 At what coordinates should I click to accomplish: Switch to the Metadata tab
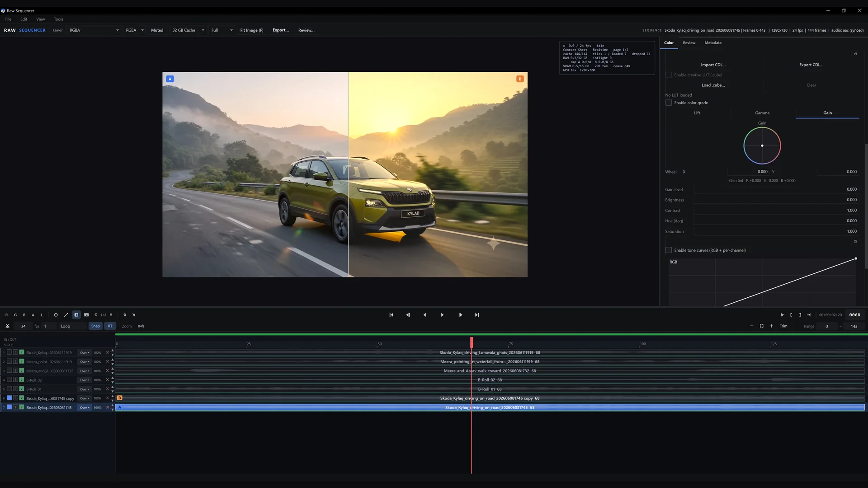(x=713, y=43)
